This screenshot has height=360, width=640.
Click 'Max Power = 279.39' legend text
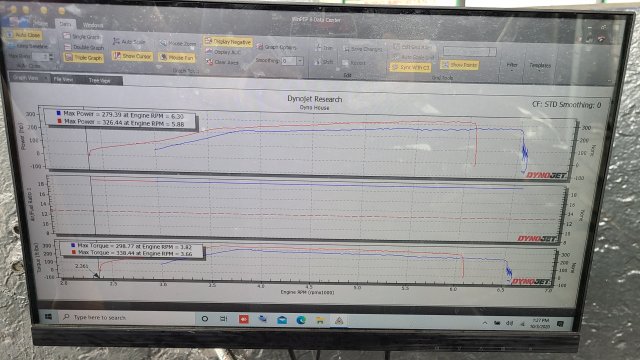[124, 115]
